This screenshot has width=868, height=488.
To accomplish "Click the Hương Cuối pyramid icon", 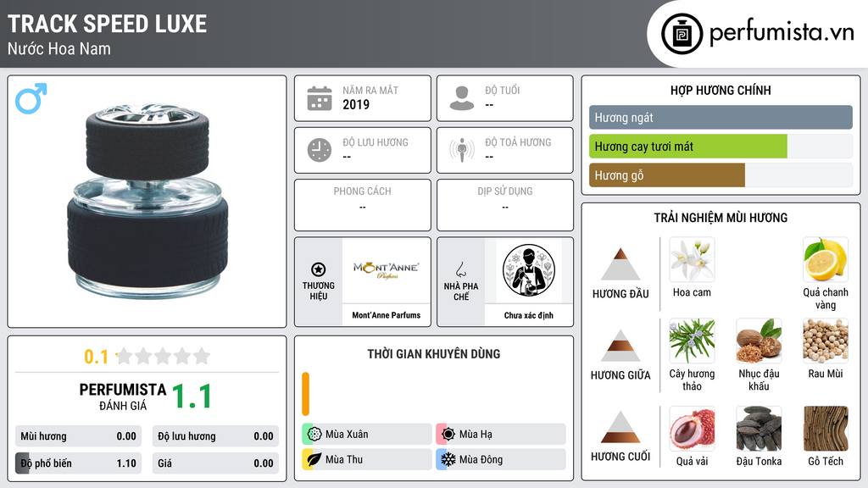I will 620,427.
